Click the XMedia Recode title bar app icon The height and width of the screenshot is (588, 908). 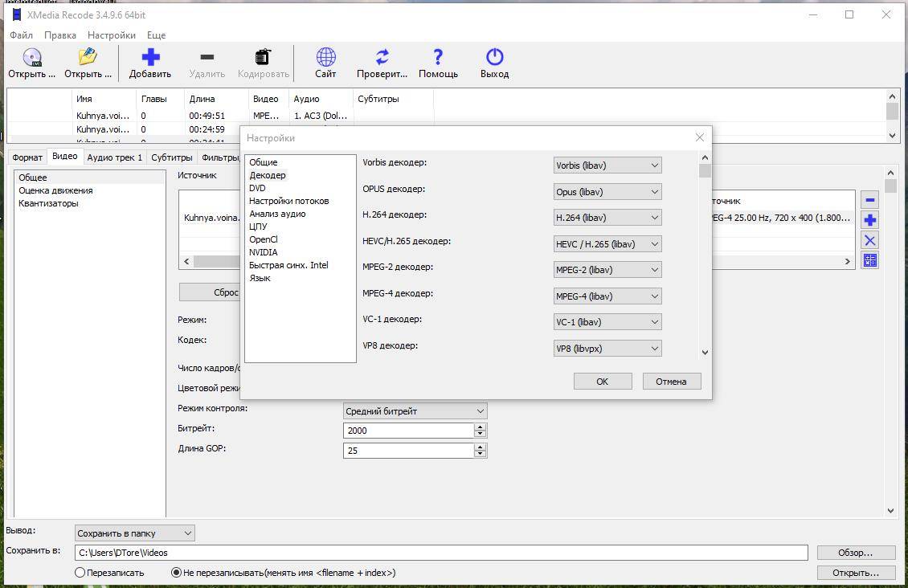17,14
